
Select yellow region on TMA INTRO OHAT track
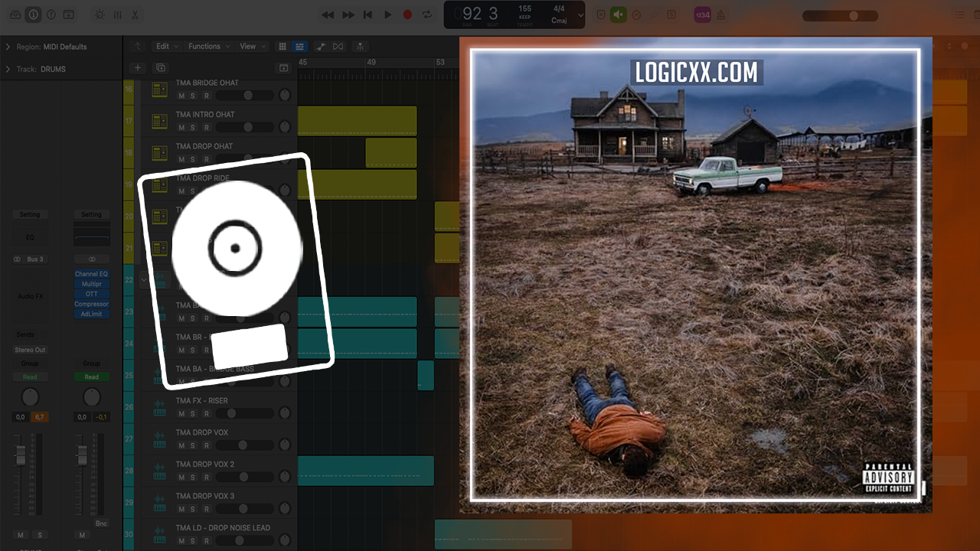click(357, 121)
